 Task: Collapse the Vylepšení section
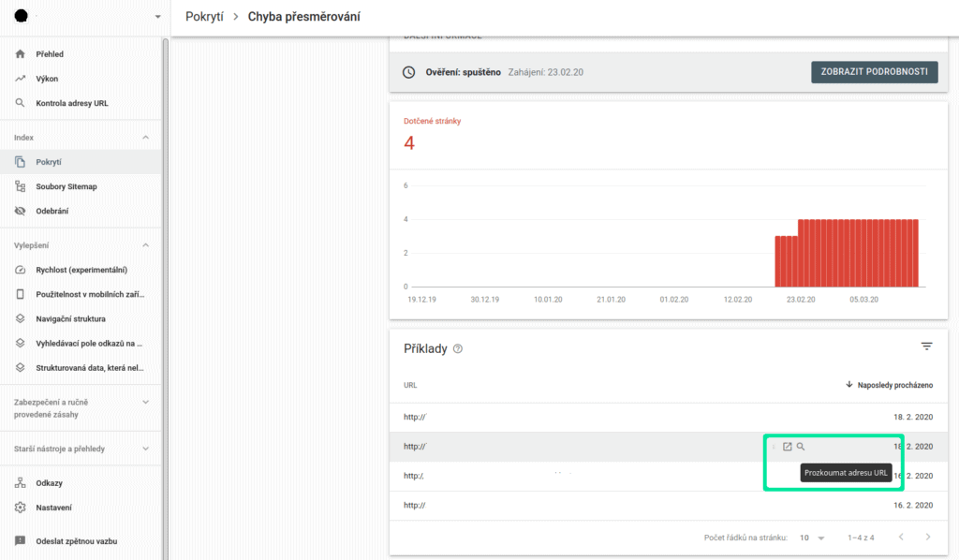[145, 245]
